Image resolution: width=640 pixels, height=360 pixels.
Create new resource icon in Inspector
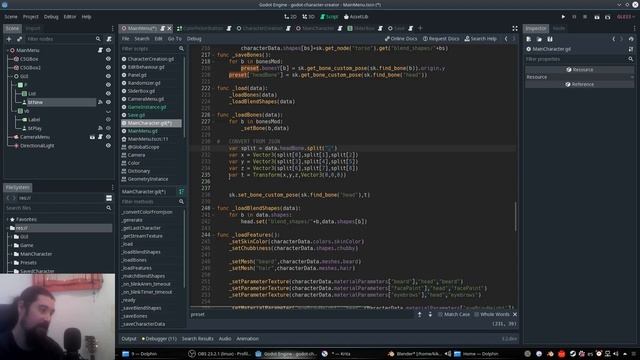pyautogui.click(x=529, y=39)
